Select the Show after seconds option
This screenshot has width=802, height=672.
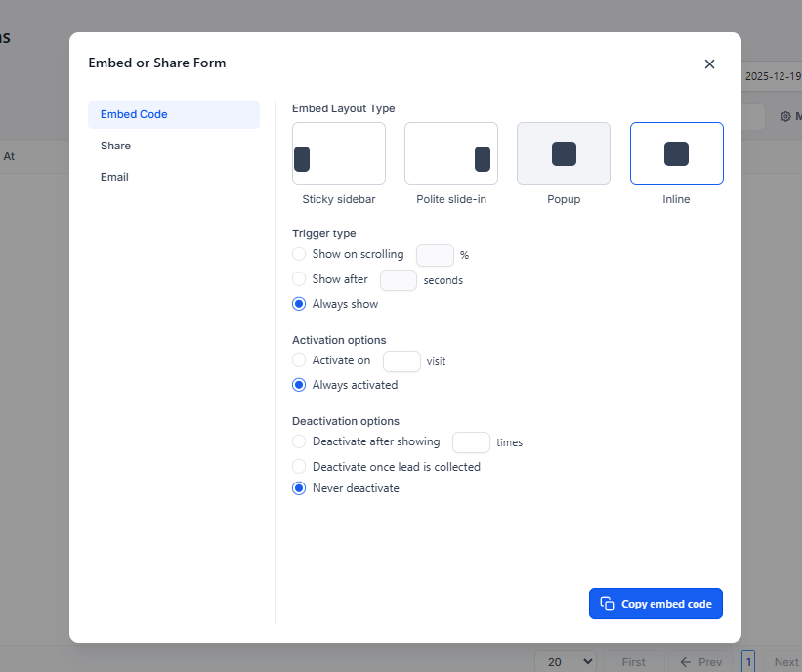pos(299,279)
